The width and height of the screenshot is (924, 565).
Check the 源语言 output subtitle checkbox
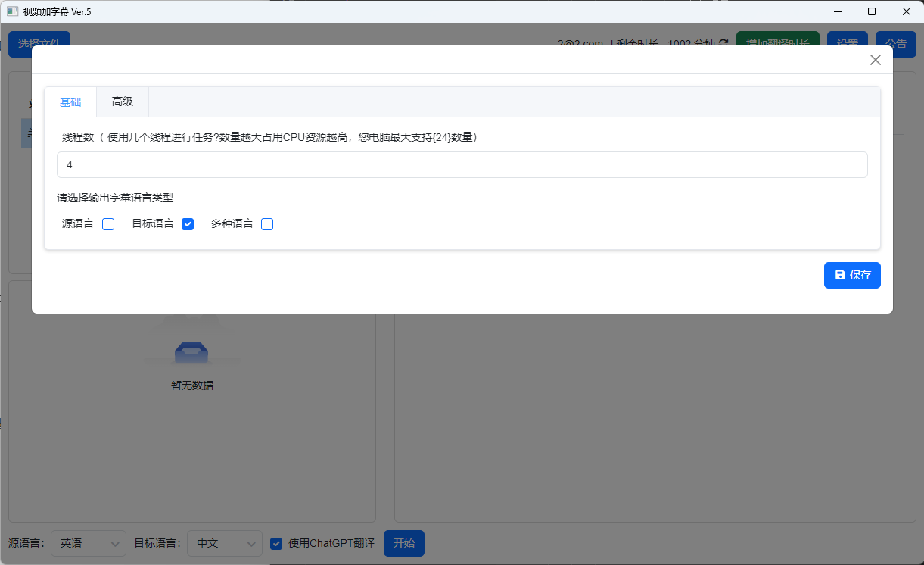pos(107,223)
